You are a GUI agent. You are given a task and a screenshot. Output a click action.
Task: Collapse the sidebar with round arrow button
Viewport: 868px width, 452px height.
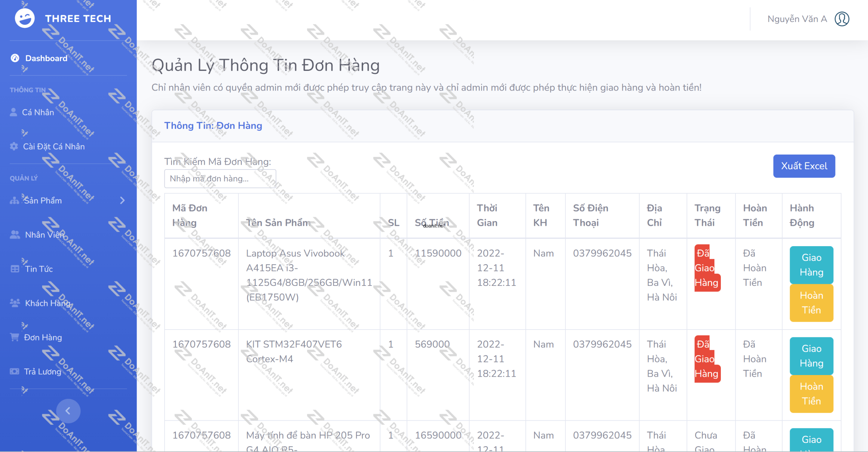click(68, 411)
